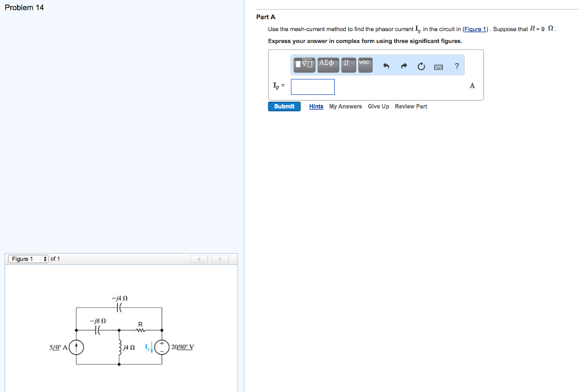Click the previous figure chevron button

[x=198, y=258]
